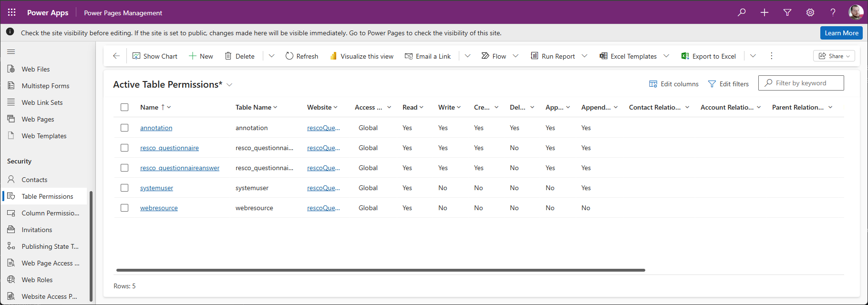Open the user profile avatar
868x305 pixels.
pos(856,12)
